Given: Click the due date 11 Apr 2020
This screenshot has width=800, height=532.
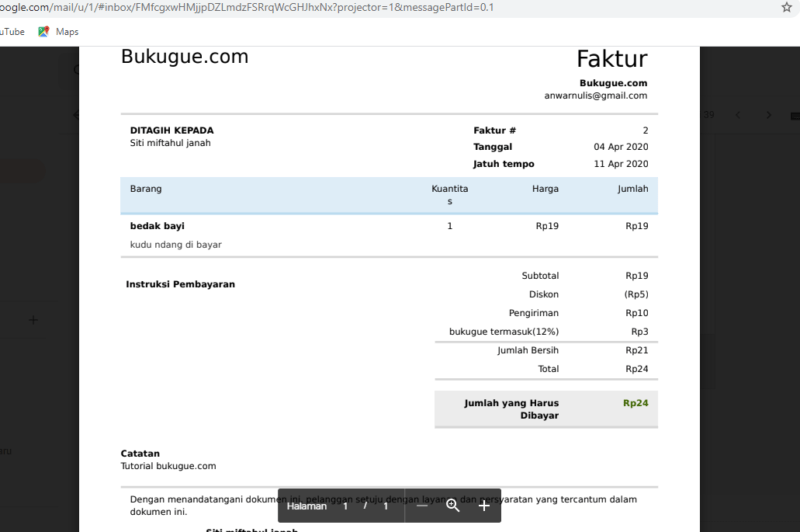Looking at the screenshot, I should pos(621,164).
